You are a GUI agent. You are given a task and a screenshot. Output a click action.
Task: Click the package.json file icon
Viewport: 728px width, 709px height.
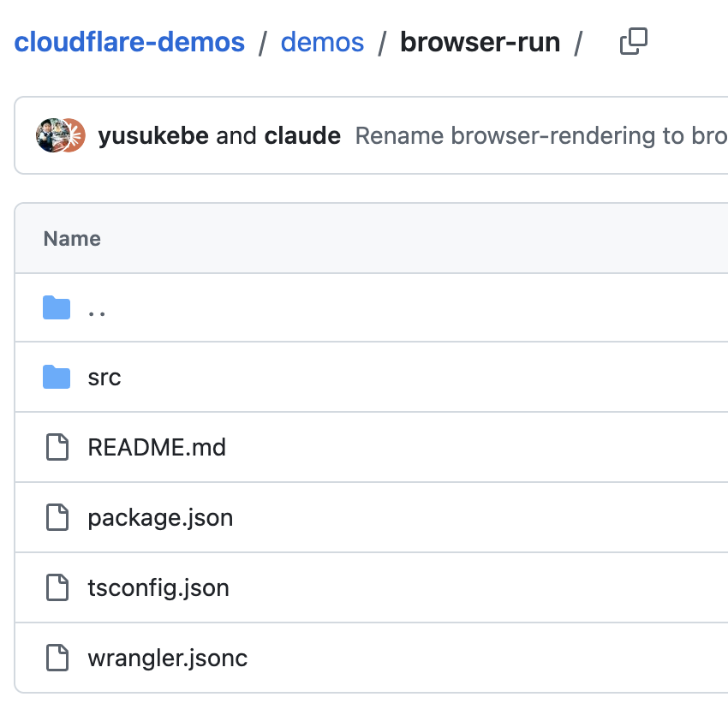coord(57,517)
